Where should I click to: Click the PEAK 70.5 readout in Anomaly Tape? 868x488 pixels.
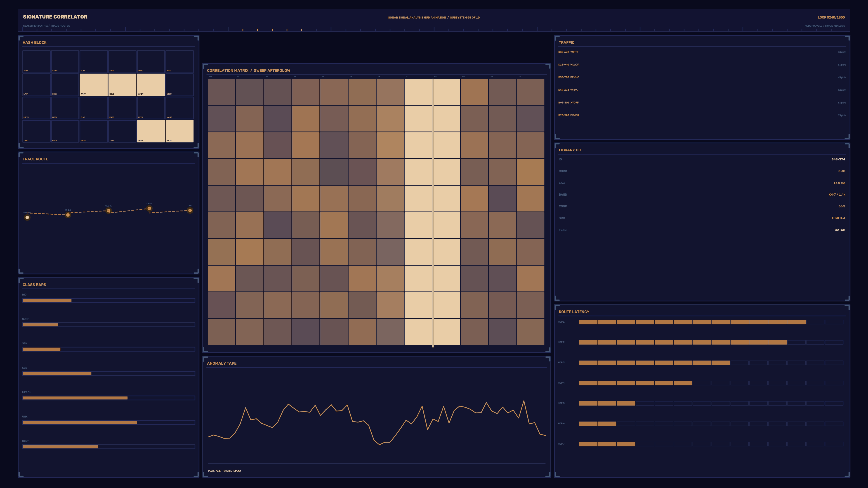click(214, 471)
